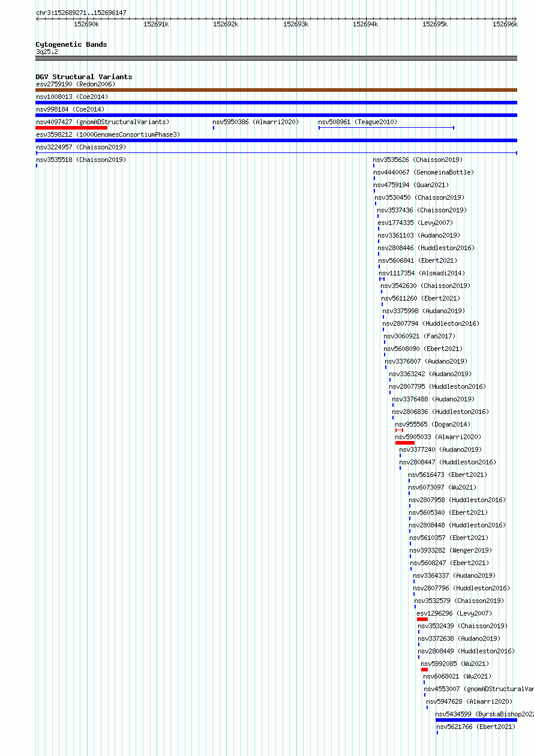Select nsv2807794 (Huddleston2016) label
This screenshot has height=756, width=534.
pyautogui.click(x=431, y=323)
